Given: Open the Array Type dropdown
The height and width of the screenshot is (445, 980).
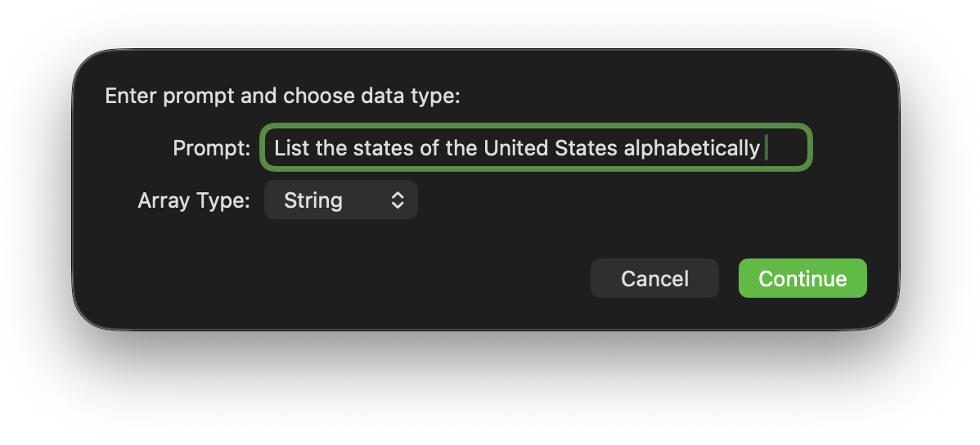Looking at the screenshot, I should tap(340, 200).
